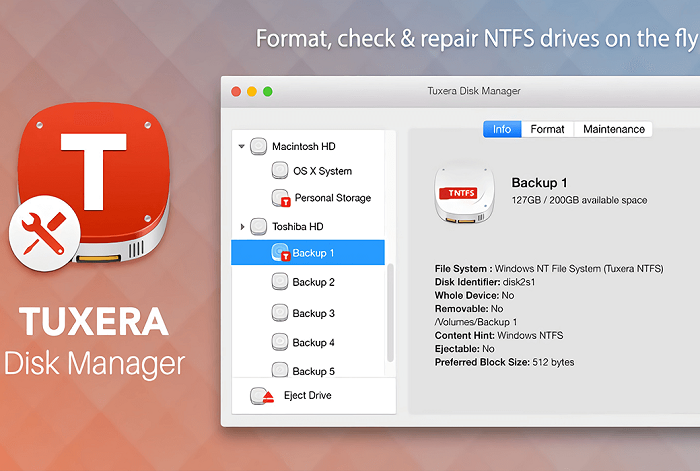The image size is (700, 471).
Task: Click the red close window button
Action: (x=236, y=92)
